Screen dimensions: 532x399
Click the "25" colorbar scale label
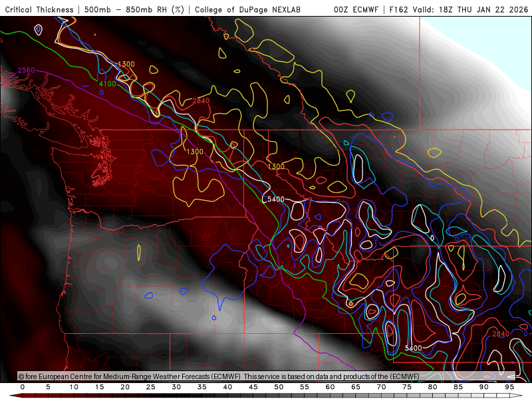(151, 387)
